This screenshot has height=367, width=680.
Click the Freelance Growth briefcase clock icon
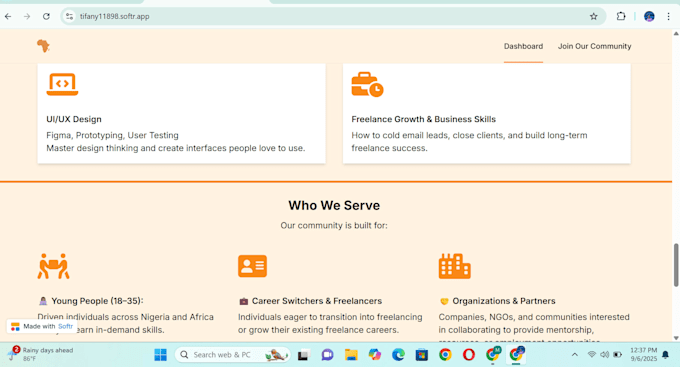pyautogui.click(x=367, y=85)
